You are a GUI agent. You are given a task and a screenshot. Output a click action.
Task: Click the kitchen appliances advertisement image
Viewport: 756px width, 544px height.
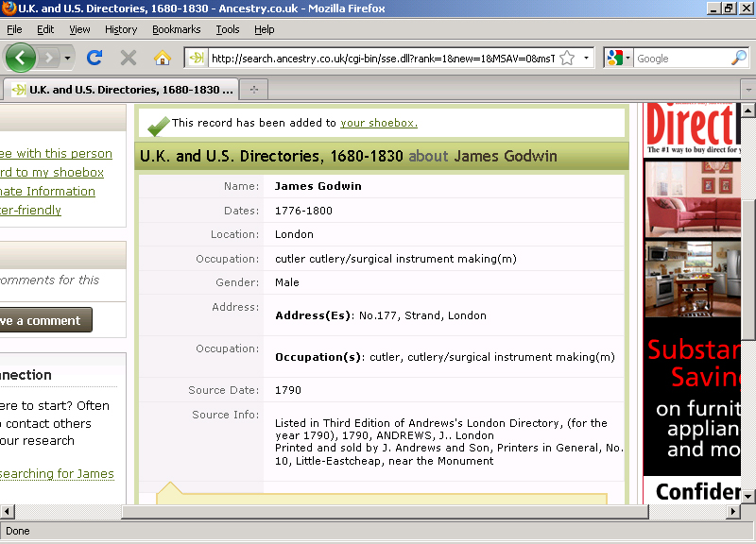point(693,279)
